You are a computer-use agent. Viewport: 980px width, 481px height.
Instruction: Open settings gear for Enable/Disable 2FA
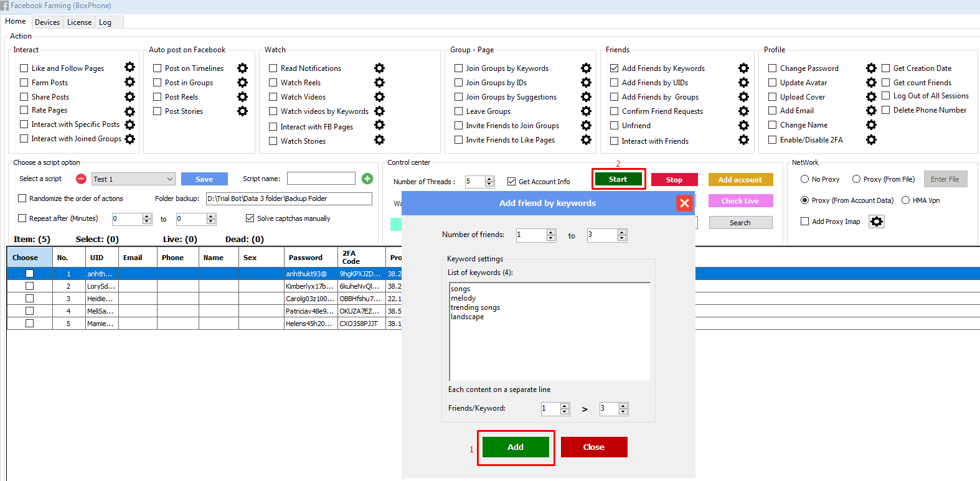click(871, 139)
